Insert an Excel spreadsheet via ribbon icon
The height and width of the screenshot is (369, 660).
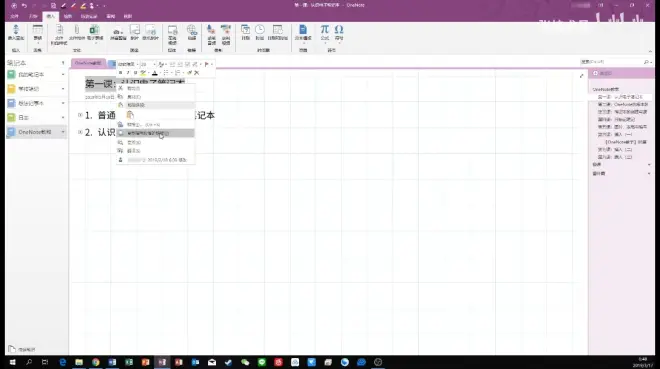95,32
